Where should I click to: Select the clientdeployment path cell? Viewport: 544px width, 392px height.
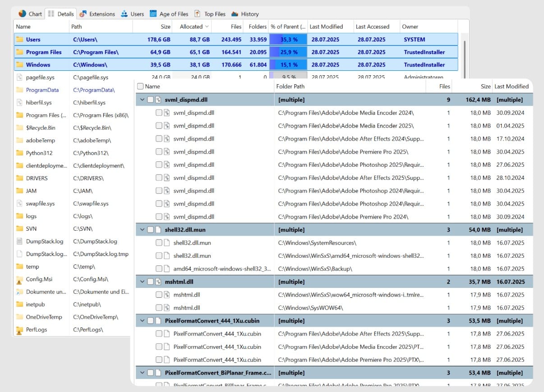[99, 165]
